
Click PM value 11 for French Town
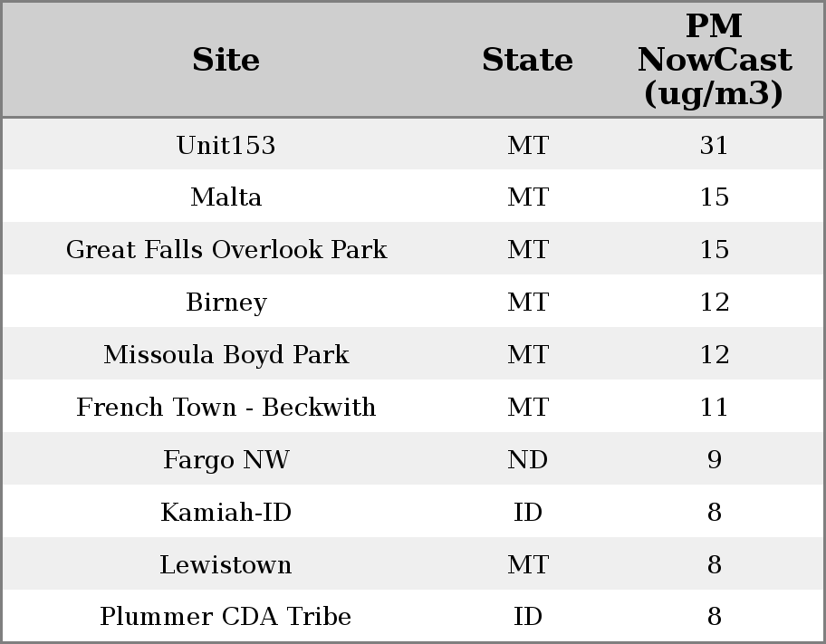(714, 408)
